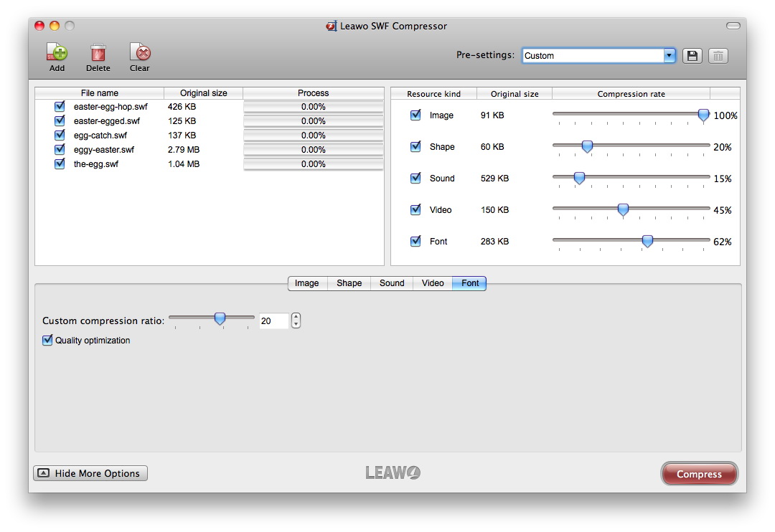Click the Add file icon
Screen dimensions: 775x532
coord(57,52)
